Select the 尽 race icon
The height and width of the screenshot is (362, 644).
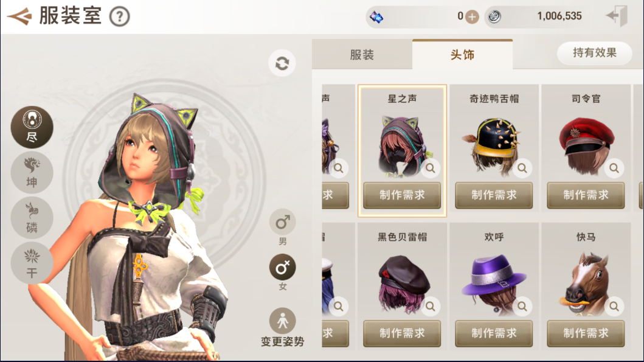32,127
